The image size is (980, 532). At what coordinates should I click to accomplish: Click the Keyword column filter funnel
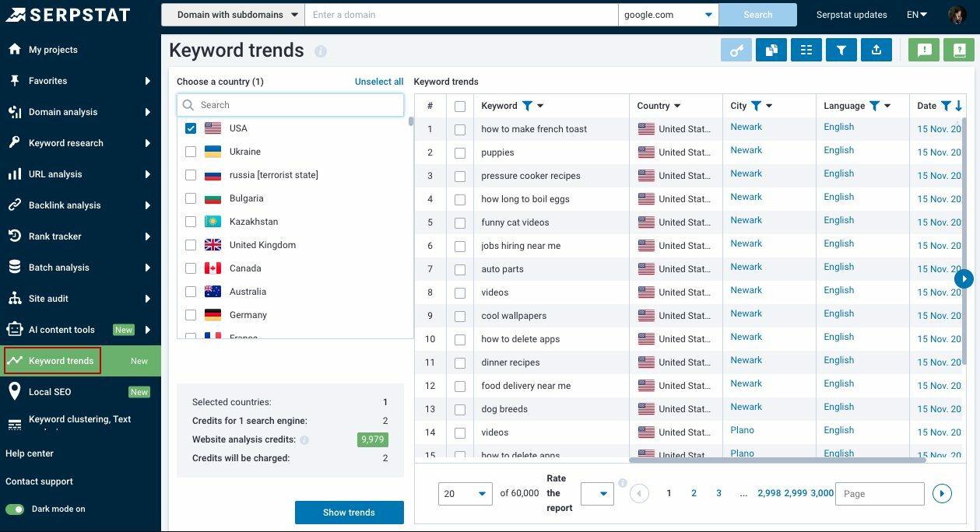coord(527,106)
